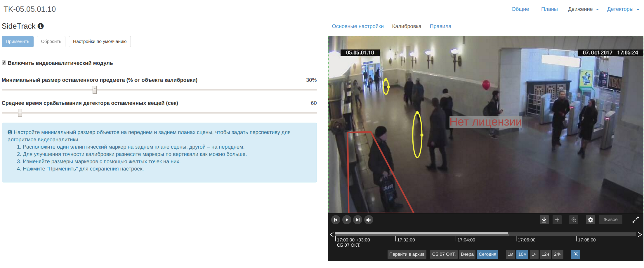Select the Вчера button
644x268 pixels.
pyautogui.click(x=467, y=254)
